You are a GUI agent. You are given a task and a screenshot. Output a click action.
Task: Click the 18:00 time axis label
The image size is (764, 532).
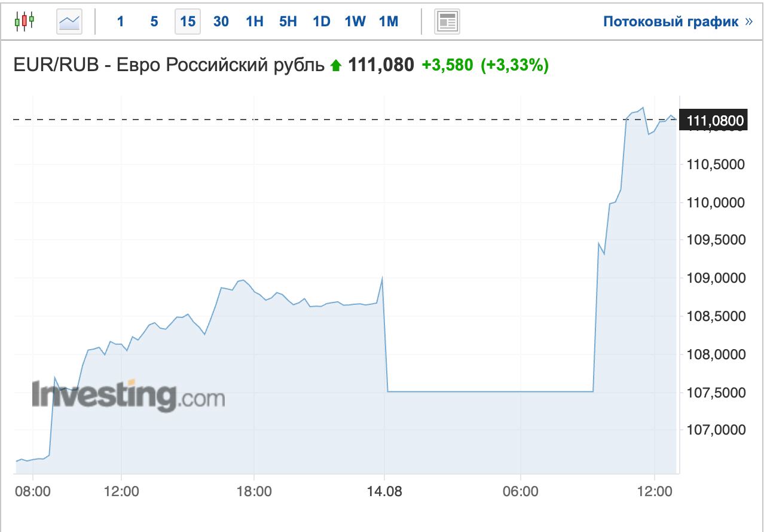[x=254, y=491]
